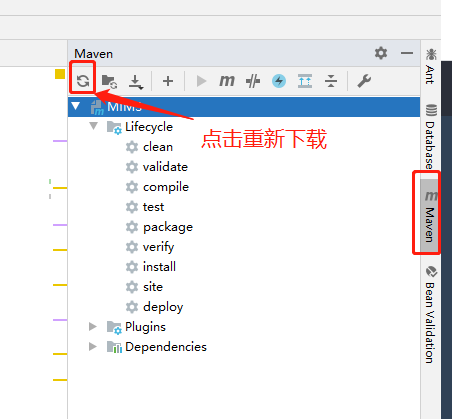The image size is (452, 419).
Task: Toggle Skip Tests mode icon
Action: [x=253, y=81]
